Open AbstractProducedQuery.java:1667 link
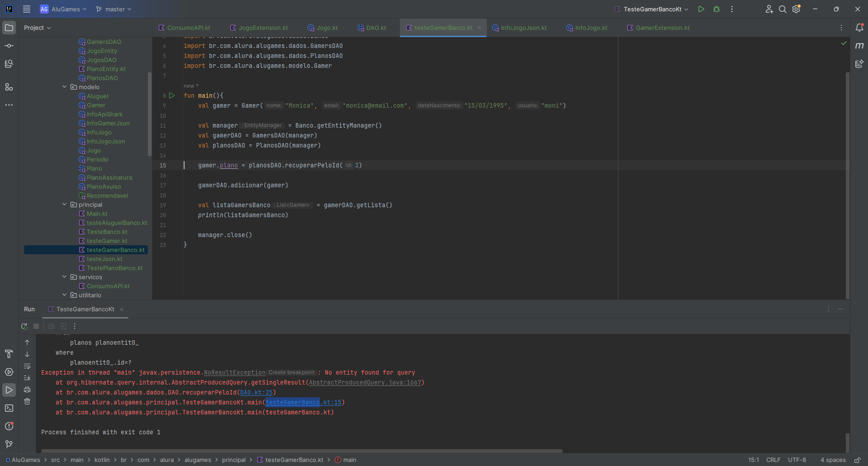868x466 pixels. (x=365, y=382)
